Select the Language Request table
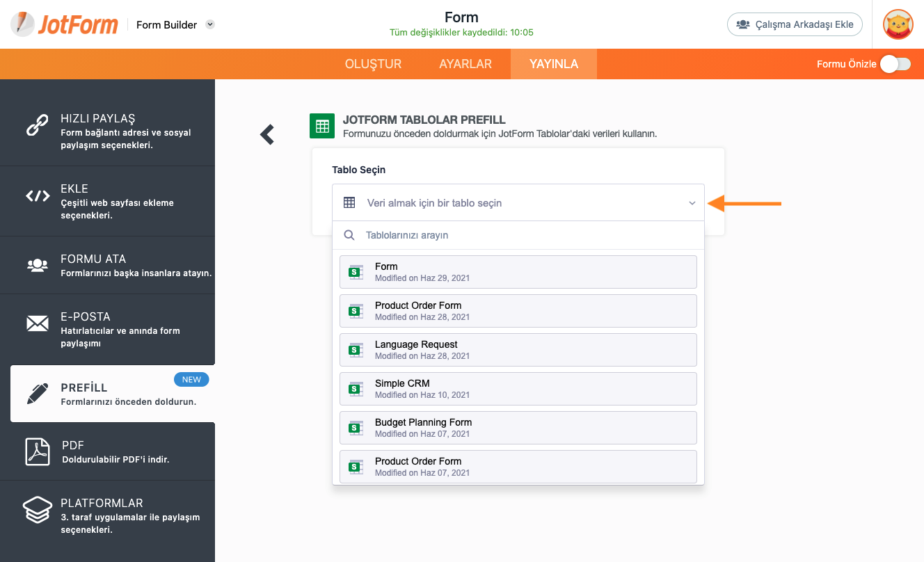This screenshot has width=924, height=562. 518,350
